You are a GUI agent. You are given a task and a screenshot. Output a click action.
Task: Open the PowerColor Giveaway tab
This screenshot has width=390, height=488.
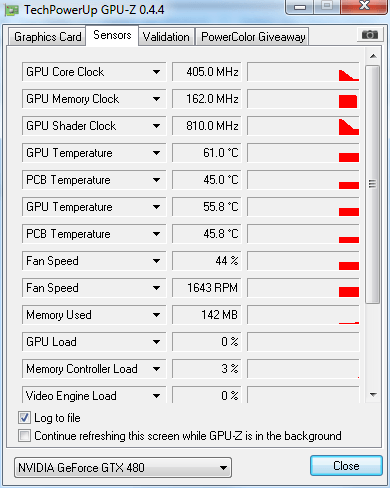tap(253, 37)
